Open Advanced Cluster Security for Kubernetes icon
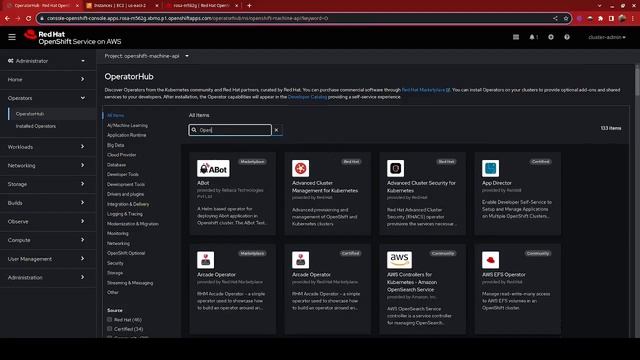Viewport: 640px width, 360px height. click(x=396, y=168)
